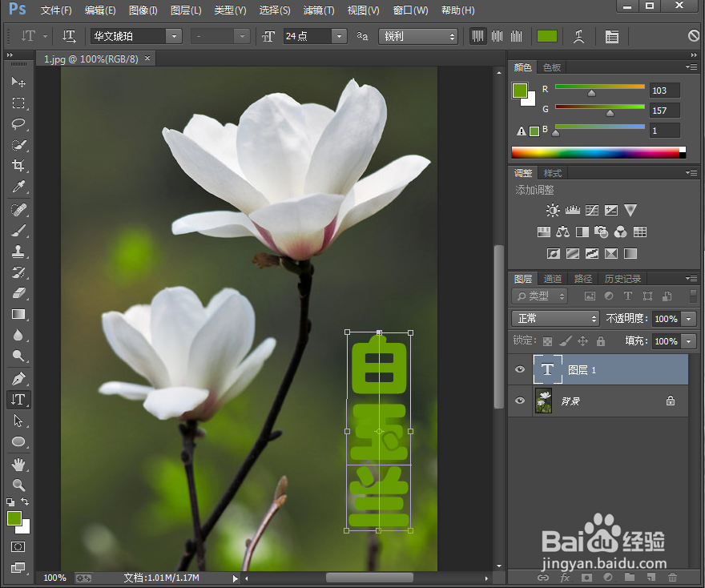Reset default foreground and background colors
705x588 pixels.
(x=10, y=501)
